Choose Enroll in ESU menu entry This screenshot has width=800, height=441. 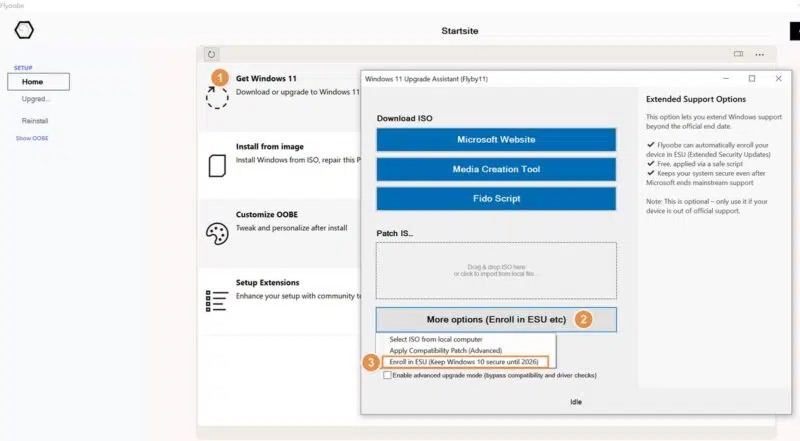point(464,362)
